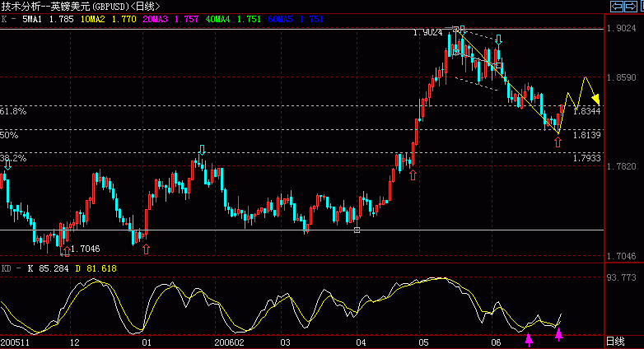Image resolution: width=644 pixels, height=349 pixels.
Task: Click the GBPUSD technical analysis chart title
Action: tap(81, 6)
